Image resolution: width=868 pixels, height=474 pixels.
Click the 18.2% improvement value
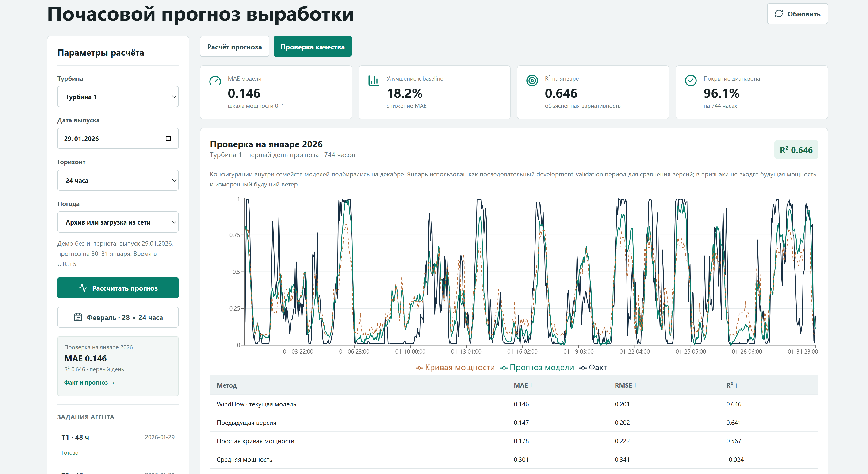[x=404, y=93]
